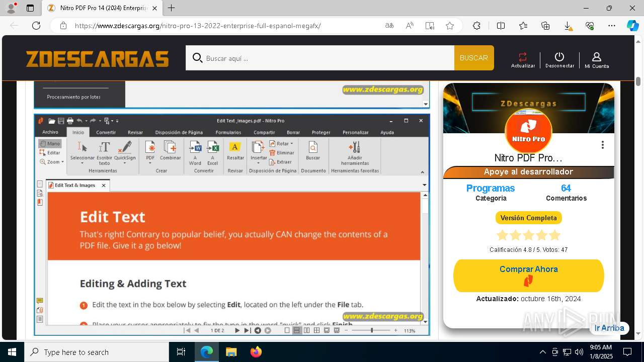644x362 pixels.
Task: Toggle split screen icon in Edge toolbar
Action: pyautogui.click(x=501, y=26)
